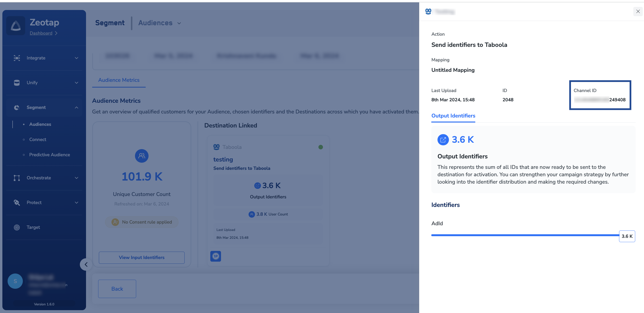Click the Unify database icon
This screenshot has width=644, height=313.
17,83
